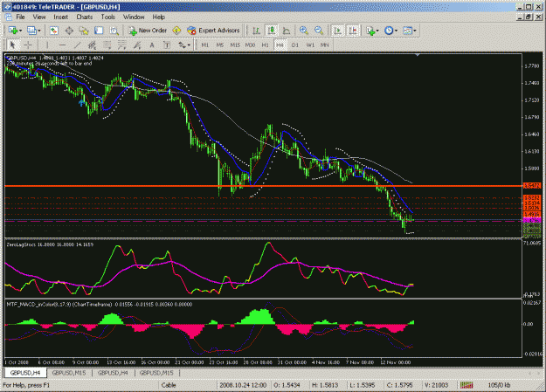546x392 pixels.
Task: Open the View menu
Action: pyautogui.click(x=39, y=17)
